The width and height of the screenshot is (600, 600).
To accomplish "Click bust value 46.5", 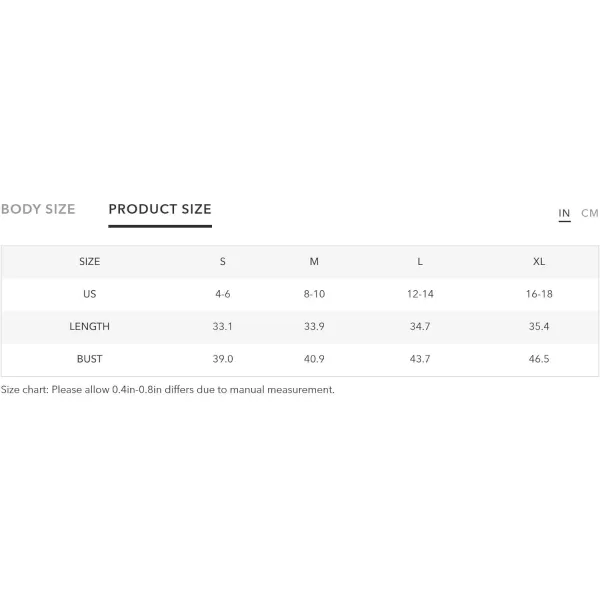I will [539, 359].
